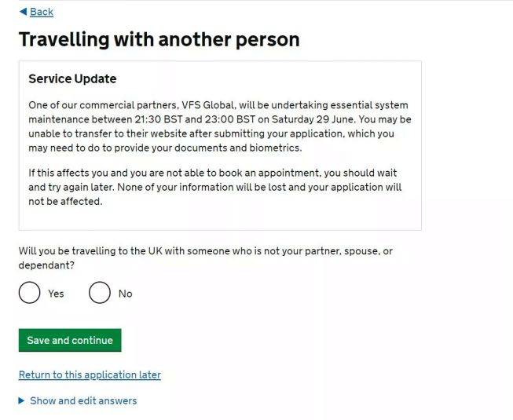Click the word "dependant?" under the question
Viewport: 513px width, 420px height.
[46, 265]
